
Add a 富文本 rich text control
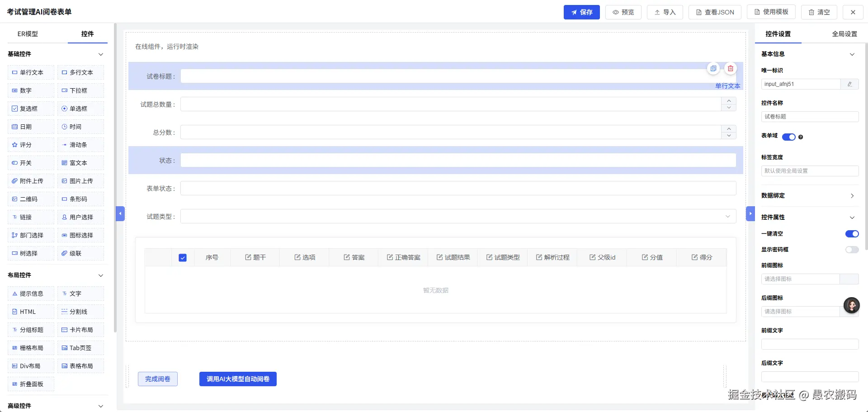coord(80,163)
